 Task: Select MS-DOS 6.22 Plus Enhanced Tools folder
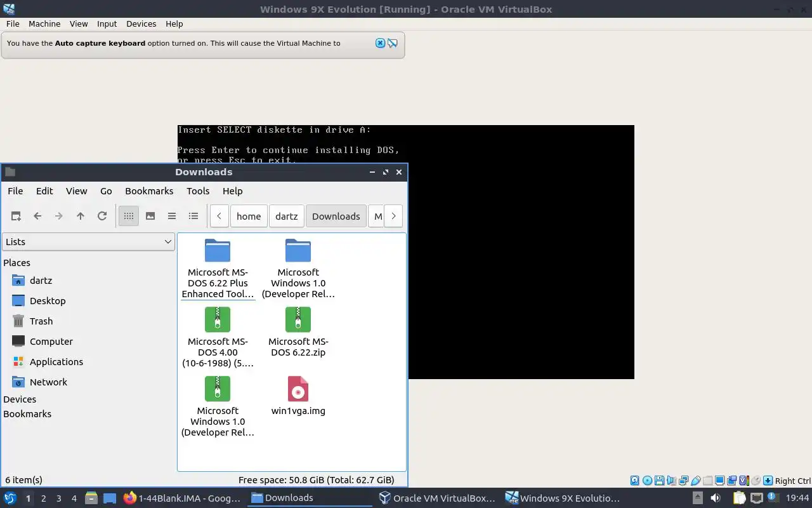[x=218, y=268]
